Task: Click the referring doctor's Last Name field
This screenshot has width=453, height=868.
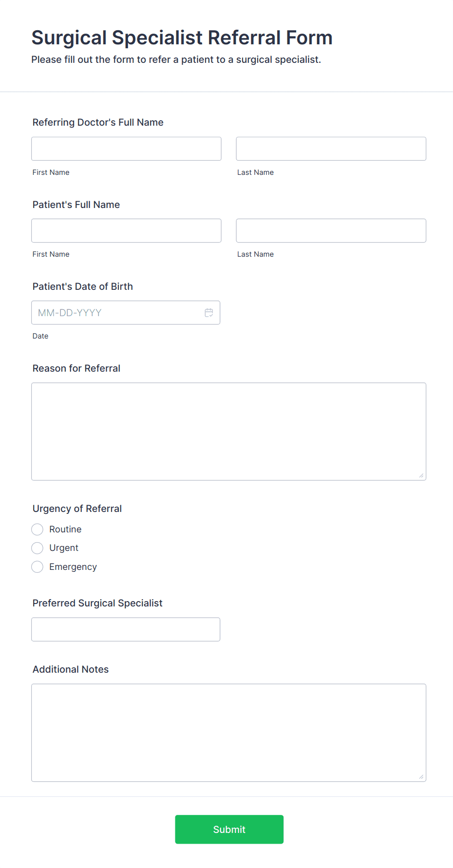Action: [331, 149]
